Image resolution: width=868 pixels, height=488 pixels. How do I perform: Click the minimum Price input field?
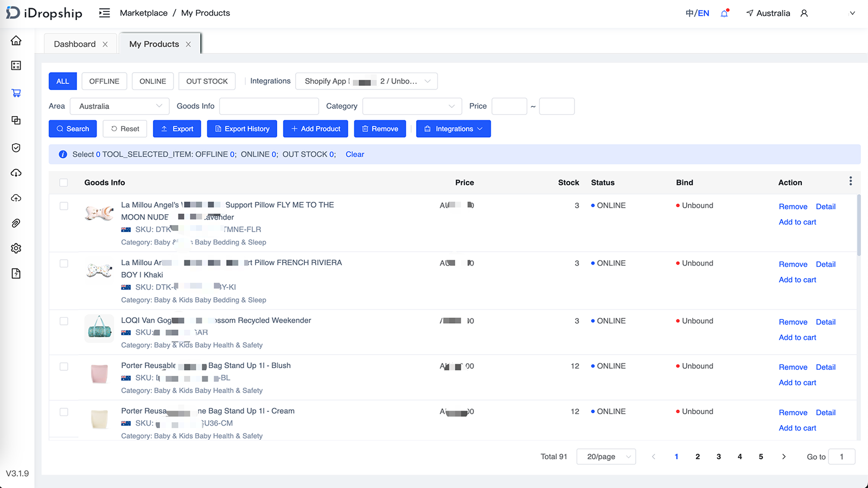(509, 106)
